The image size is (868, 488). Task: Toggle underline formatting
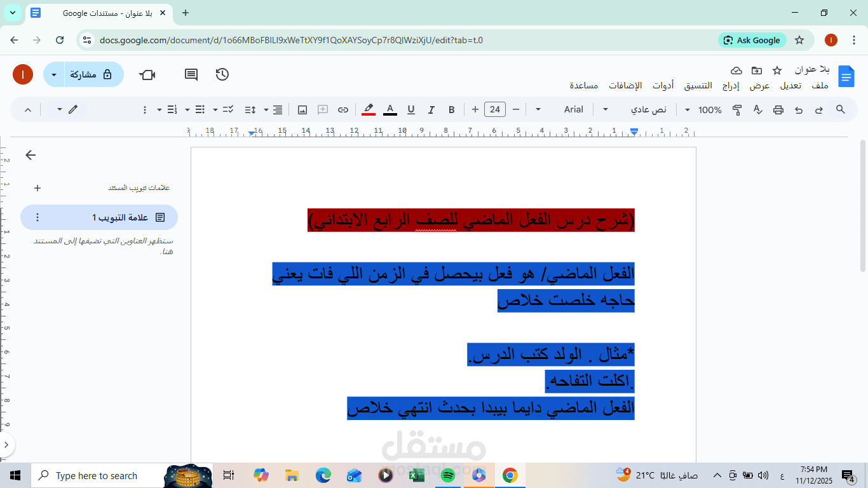(411, 110)
